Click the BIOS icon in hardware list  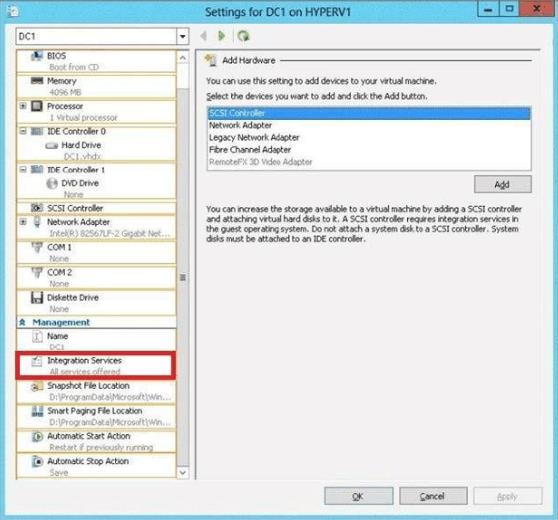[37, 56]
